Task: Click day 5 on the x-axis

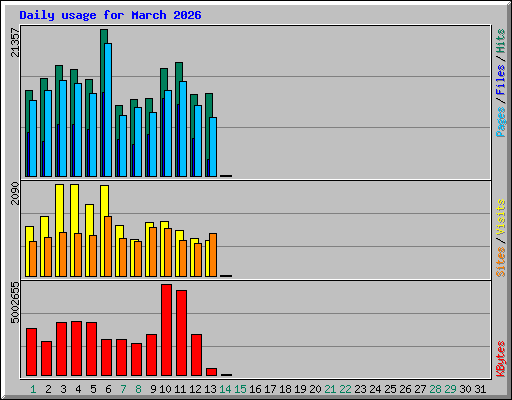Action: 93,389
